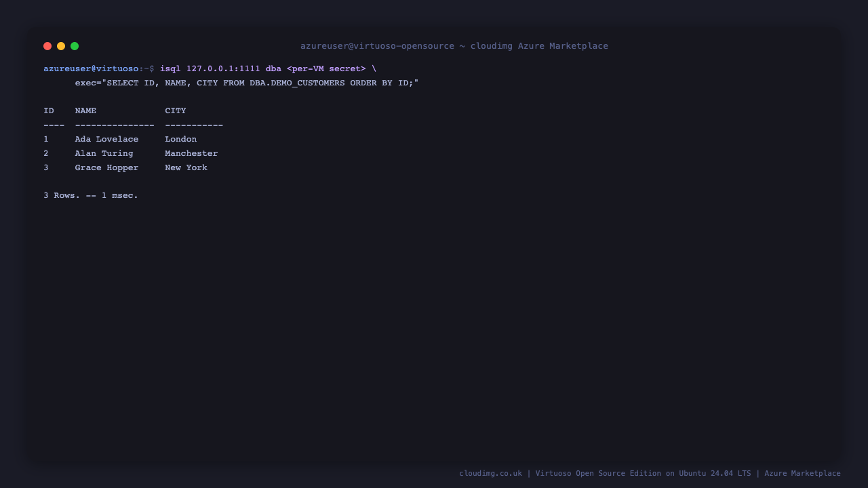Click the prompt 'azureuser@virtuoso'

click(x=91, y=68)
